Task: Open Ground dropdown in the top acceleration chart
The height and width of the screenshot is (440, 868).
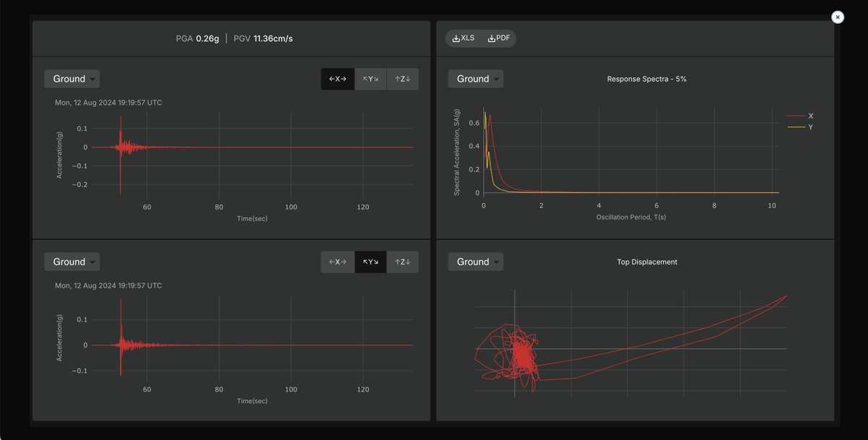Action: (x=72, y=79)
